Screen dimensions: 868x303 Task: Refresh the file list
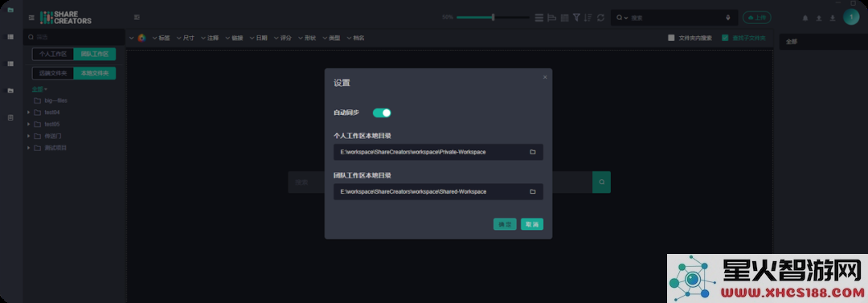coord(600,18)
